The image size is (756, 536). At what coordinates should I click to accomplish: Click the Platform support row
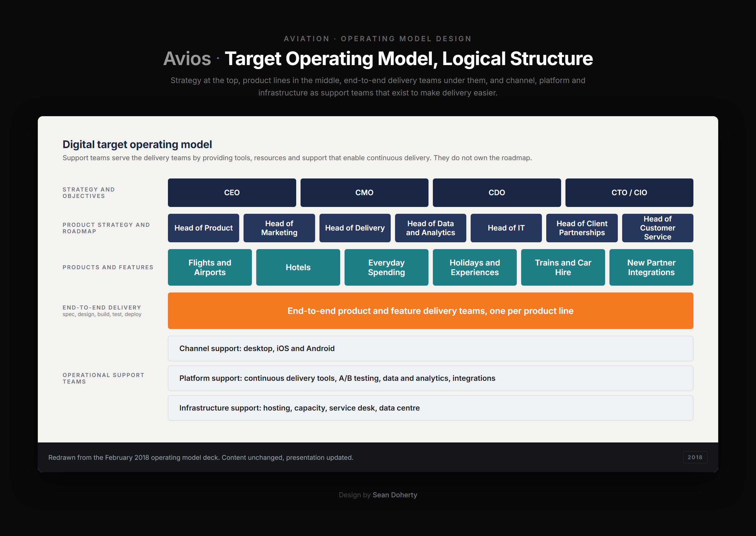coord(430,378)
